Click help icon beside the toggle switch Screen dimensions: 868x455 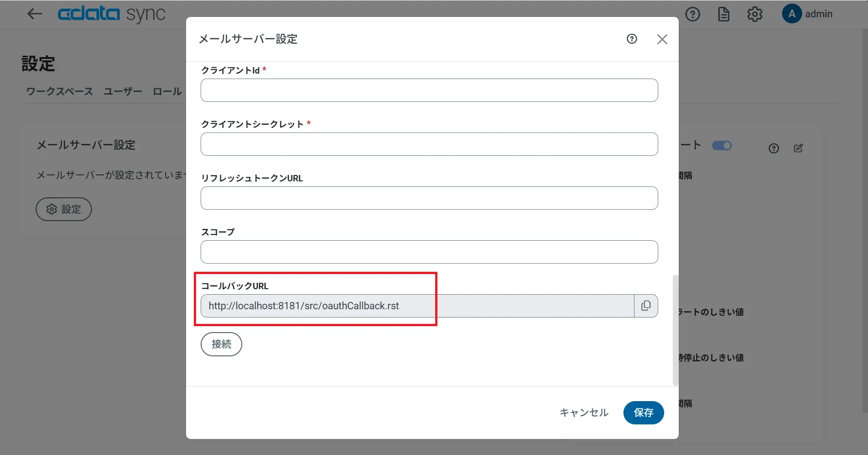point(773,148)
